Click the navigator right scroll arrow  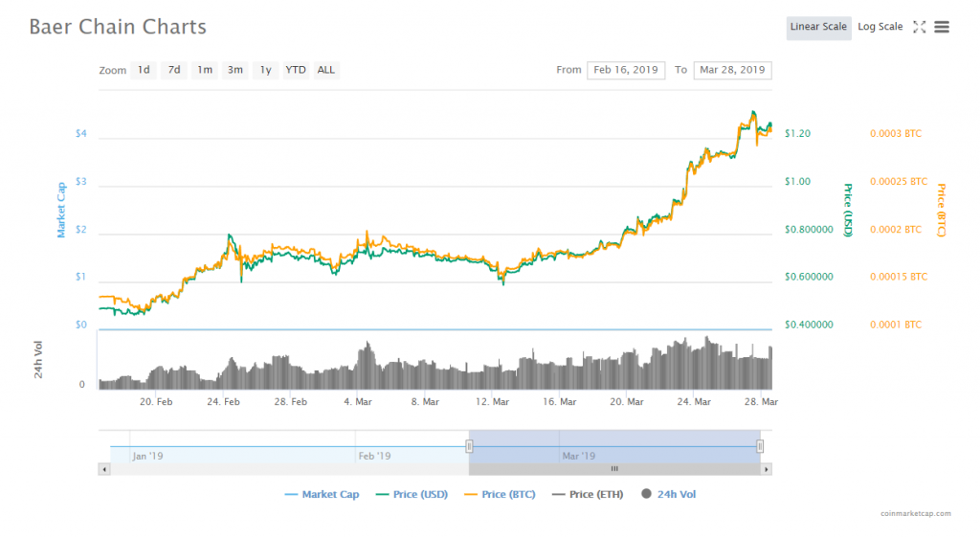click(x=767, y=469)
